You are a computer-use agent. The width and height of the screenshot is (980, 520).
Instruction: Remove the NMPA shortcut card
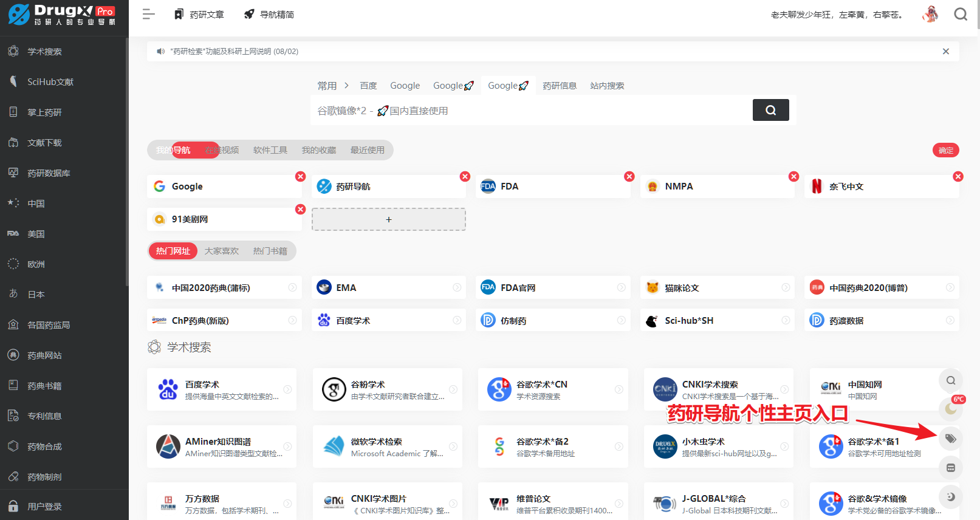[x=793, y=176]
